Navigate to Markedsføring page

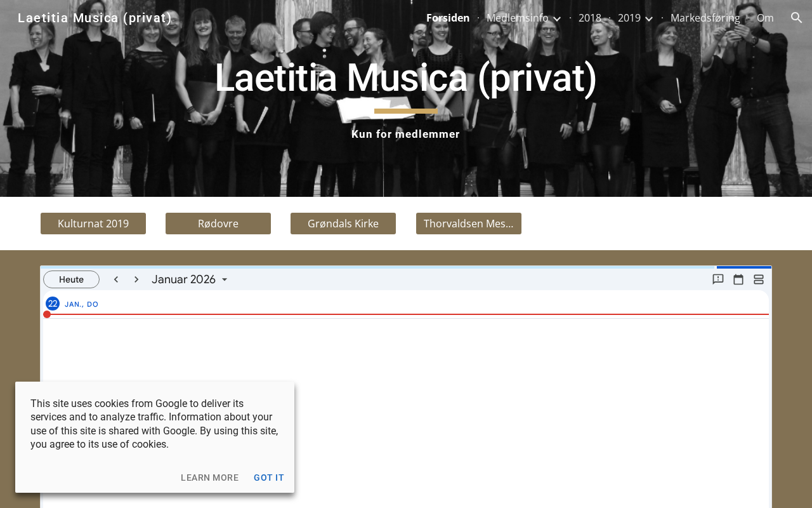(705, 18)
